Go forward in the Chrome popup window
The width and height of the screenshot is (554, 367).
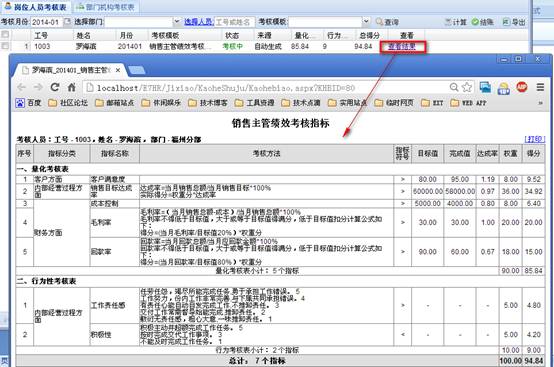click(x=38, y=87)
